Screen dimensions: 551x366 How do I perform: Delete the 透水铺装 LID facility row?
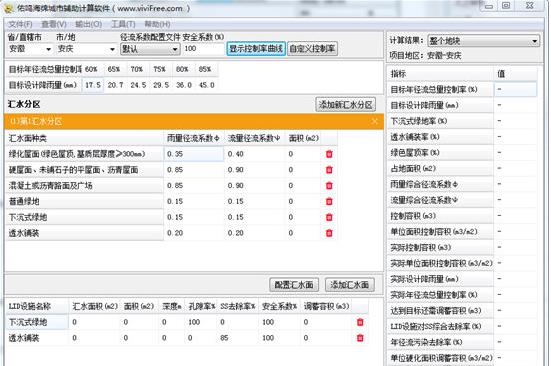click(360, 338)
